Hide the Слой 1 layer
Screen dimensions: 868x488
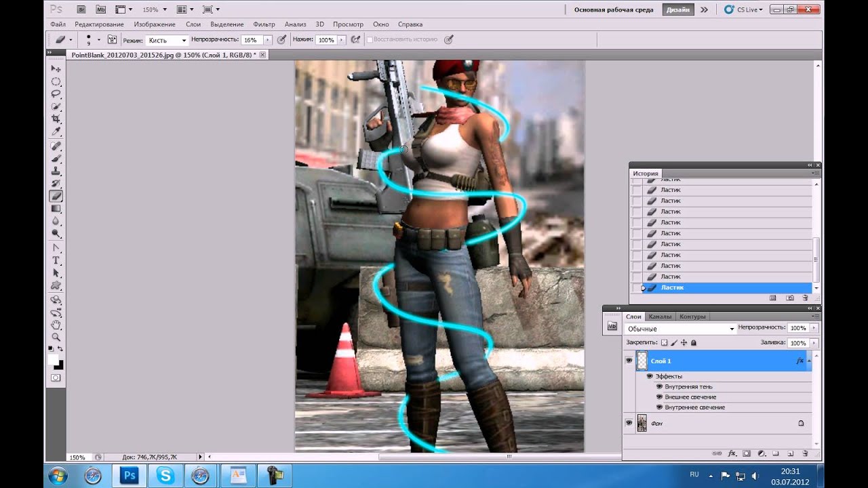coord(629,361)
